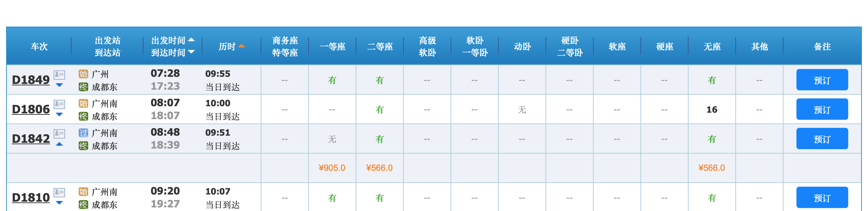
Task: Select 无座 availability 有 for D1849
Action: pos(712,80)
